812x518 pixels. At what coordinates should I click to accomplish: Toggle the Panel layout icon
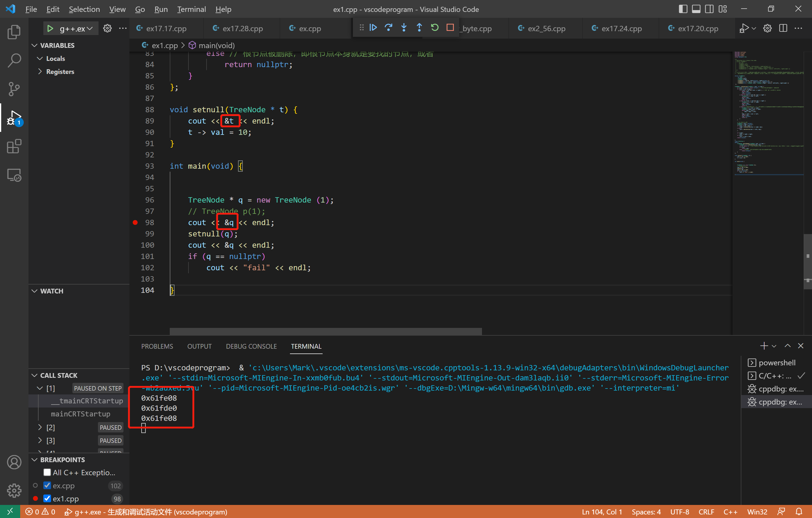(696, 9)
